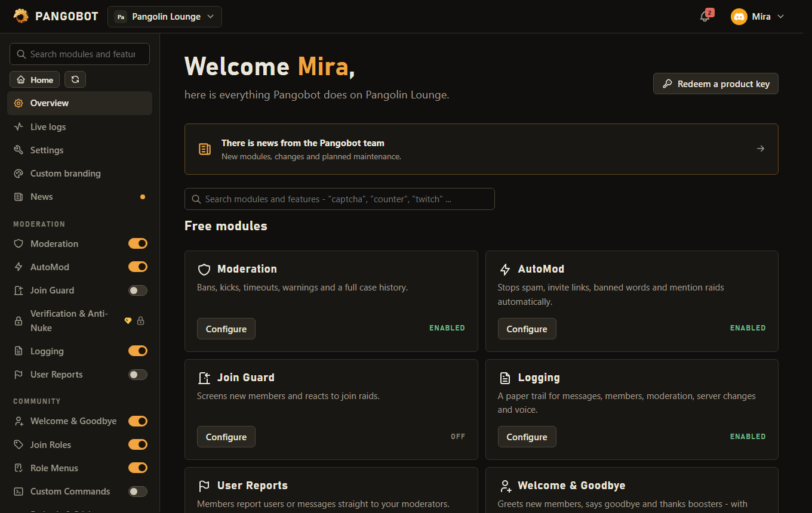Click the "Free modules" heading
The height and width of the screenshot is (513, 812).
point(226,226)
